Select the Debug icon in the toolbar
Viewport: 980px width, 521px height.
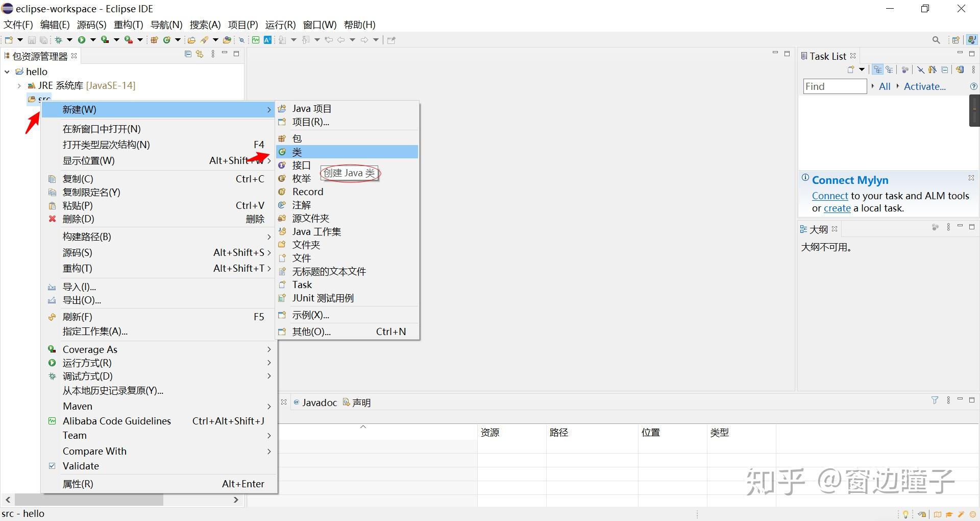click(x=59, y=40)
